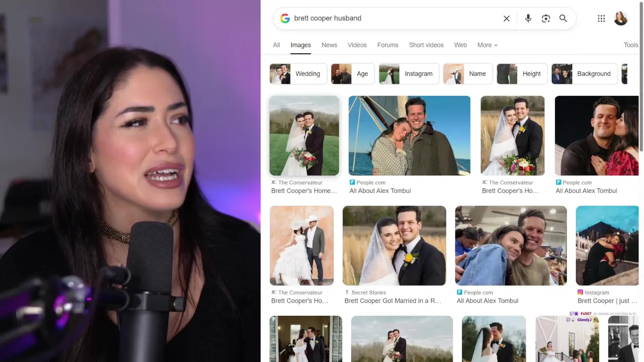Click 'All About Alex Tombul' under sailboat photo
This screenshot has height=362, width=644.
pyautogui.click(x=380, y=191)
